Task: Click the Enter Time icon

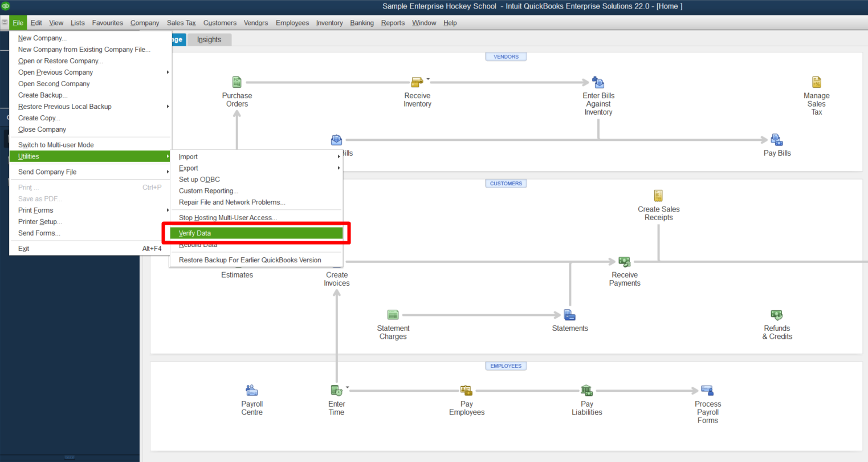Action: (x=336, y=391)
